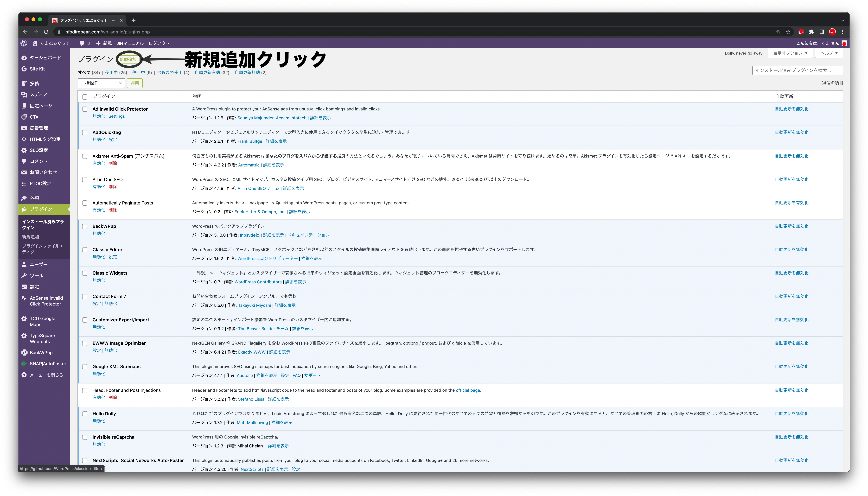Click the コメント comment icon in sidebar
This screenshot has height=496, width=868.
24,161
